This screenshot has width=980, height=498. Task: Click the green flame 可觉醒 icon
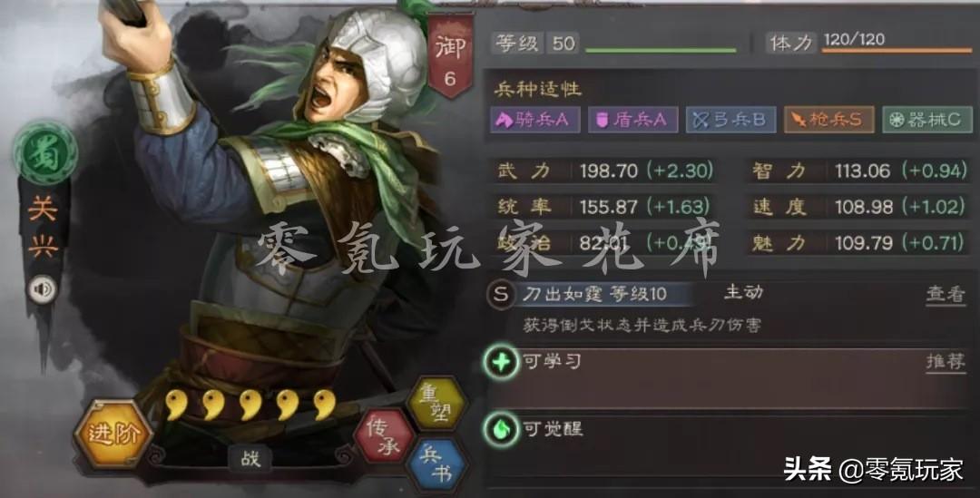[501, 429]
